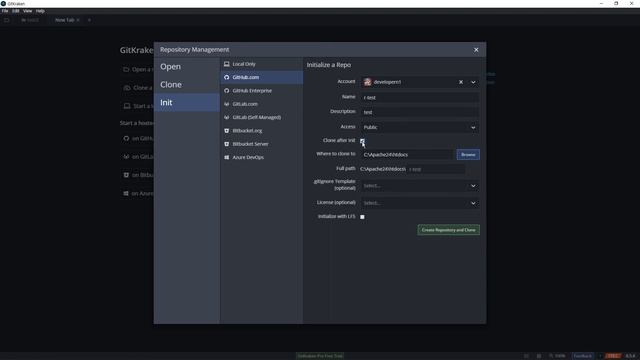The width and height of the screenshot is (640, 360).
Task: Switch to the Clone section
Action: 187,84
